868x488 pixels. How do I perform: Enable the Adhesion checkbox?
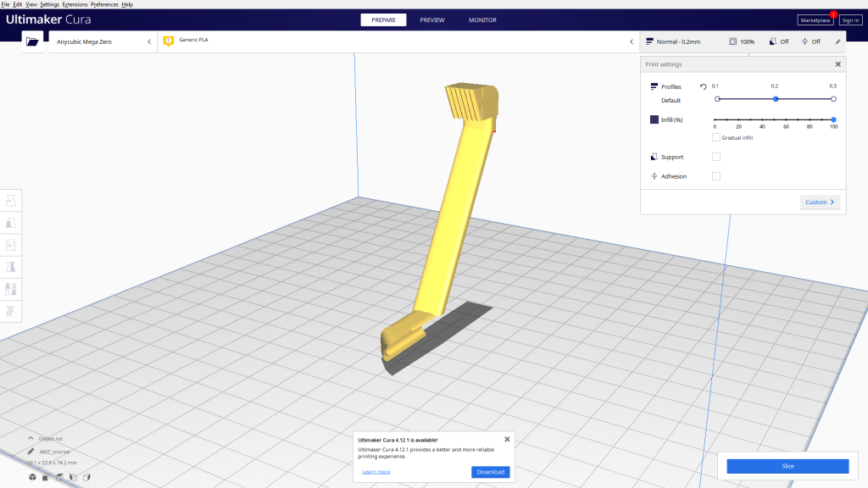716,176
